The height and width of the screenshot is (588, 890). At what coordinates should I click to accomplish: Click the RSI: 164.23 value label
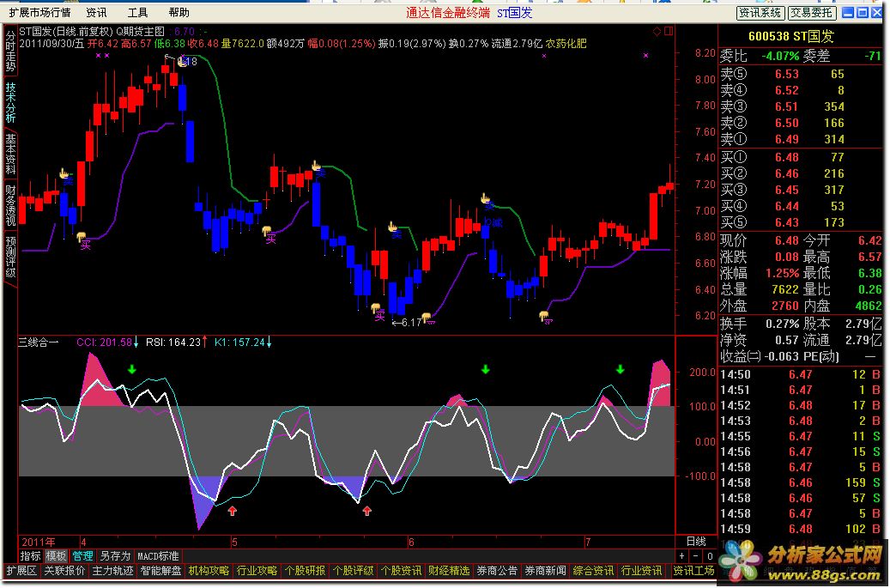173,342
